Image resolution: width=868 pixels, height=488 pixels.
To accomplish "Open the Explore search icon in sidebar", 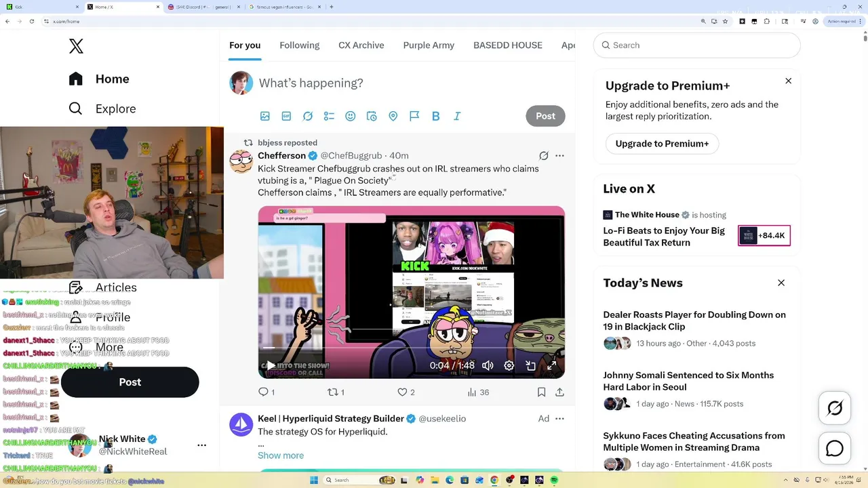I will pyautogui.click(x=76, y=108).
